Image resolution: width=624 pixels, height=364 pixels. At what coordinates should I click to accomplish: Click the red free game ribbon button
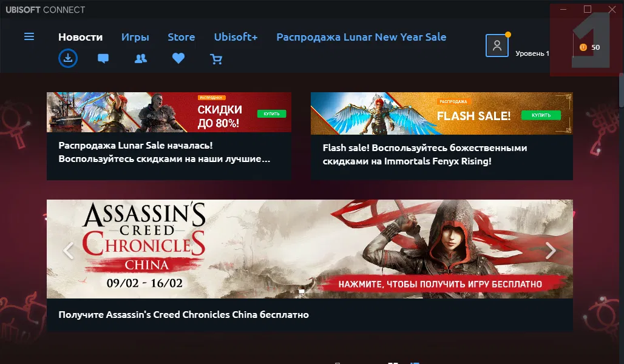coord(440,284)
